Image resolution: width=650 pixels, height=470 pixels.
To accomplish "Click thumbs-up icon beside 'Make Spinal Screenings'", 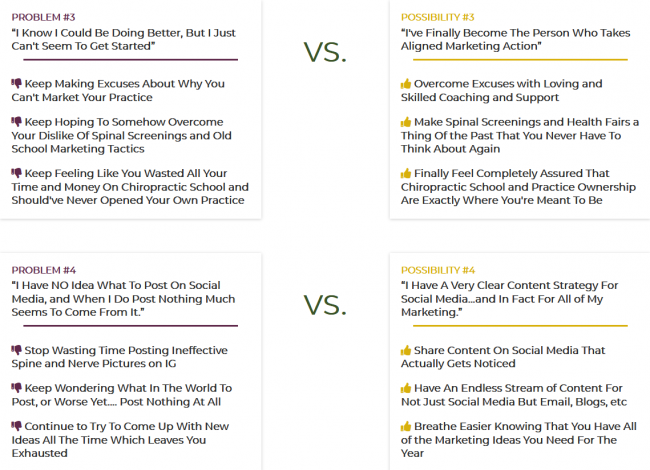I will tap(406, 122).
